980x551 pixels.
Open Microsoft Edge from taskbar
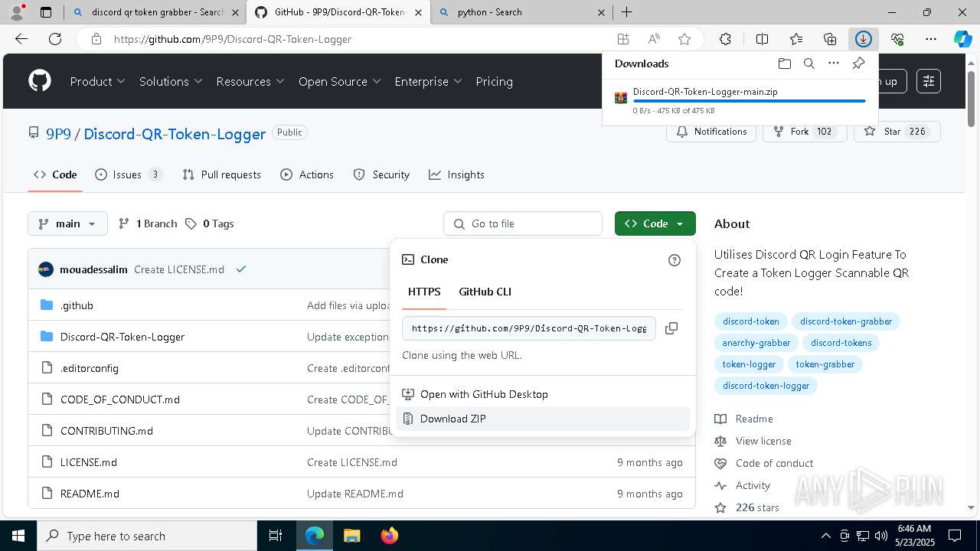[x=315, y=536]
